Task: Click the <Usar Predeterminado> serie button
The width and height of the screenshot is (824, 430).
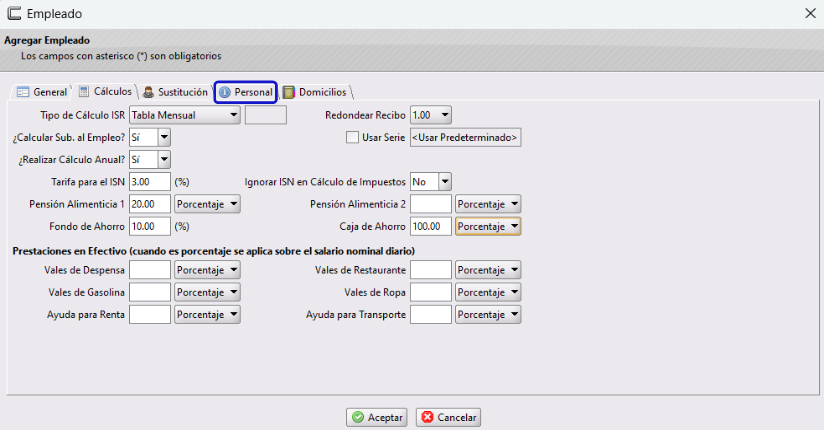Action: tap(465, 137)
